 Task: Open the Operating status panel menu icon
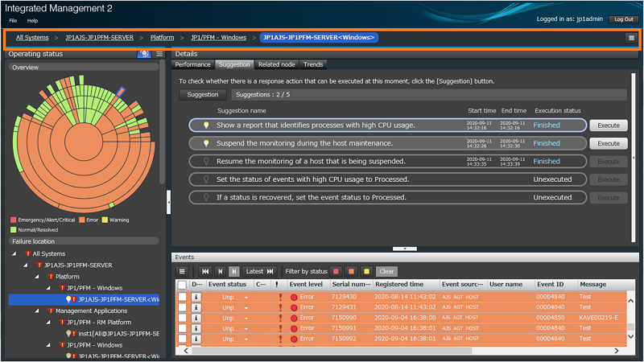159,54
